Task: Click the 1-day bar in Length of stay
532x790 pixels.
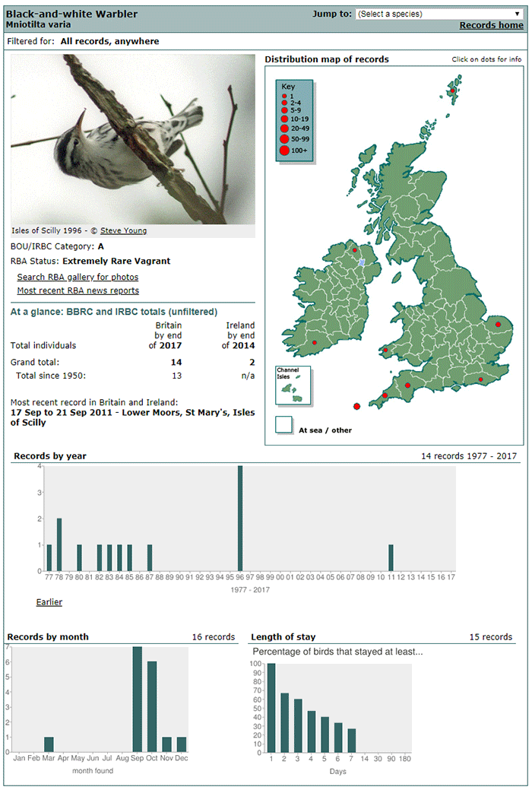Action: pos(271,708)
